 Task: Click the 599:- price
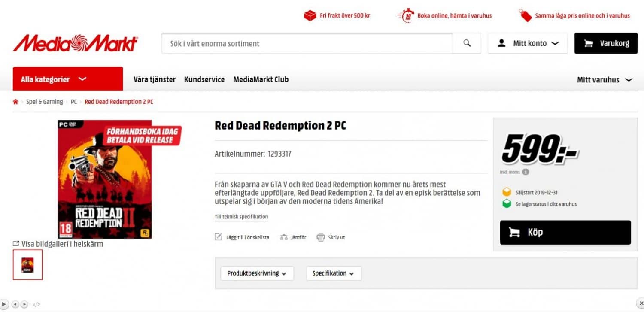tap(540, 148)
